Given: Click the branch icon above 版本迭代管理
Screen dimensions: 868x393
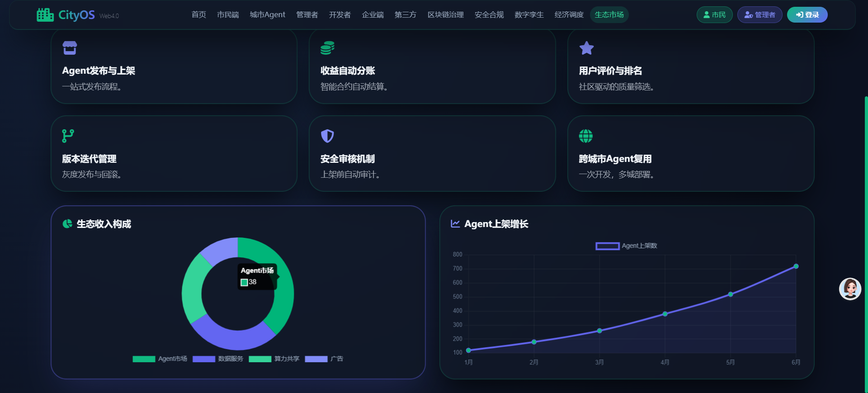Looking at the screenshot, I should pos(68,136).
